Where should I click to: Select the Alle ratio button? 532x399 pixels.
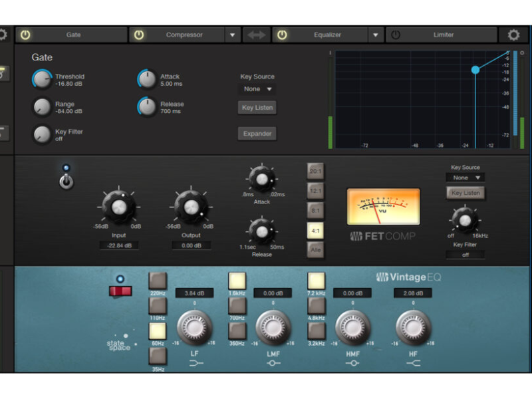click(x=315, y=250)
